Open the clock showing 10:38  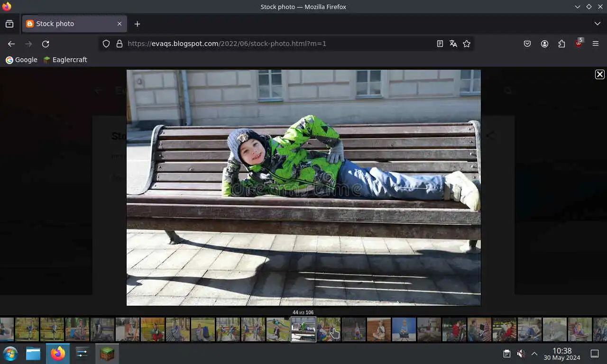[x=562, y=354]
